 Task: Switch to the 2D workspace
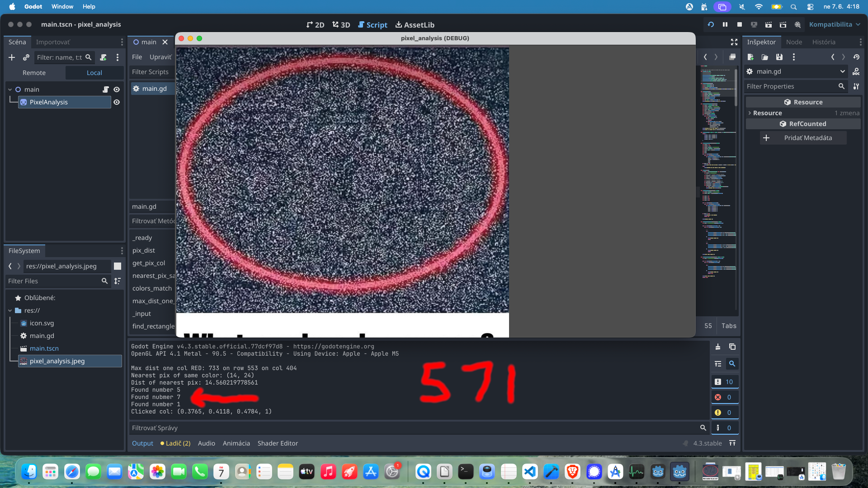point(315,25)
